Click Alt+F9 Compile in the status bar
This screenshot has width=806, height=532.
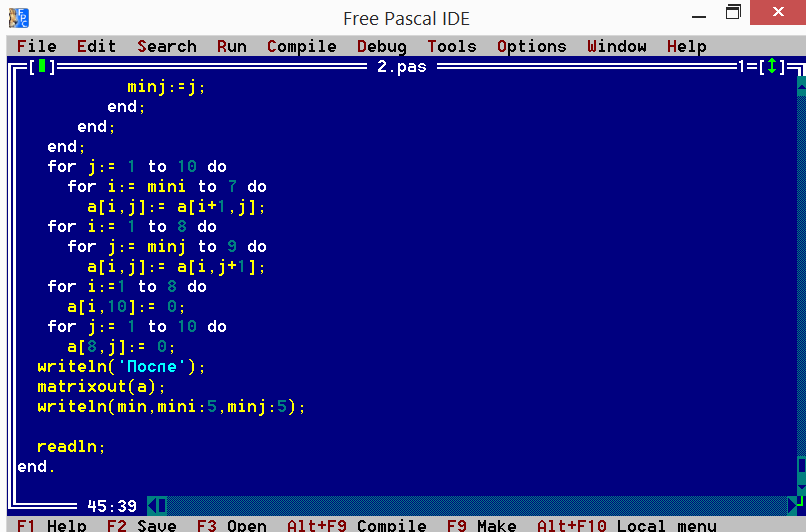pos(357,525)
